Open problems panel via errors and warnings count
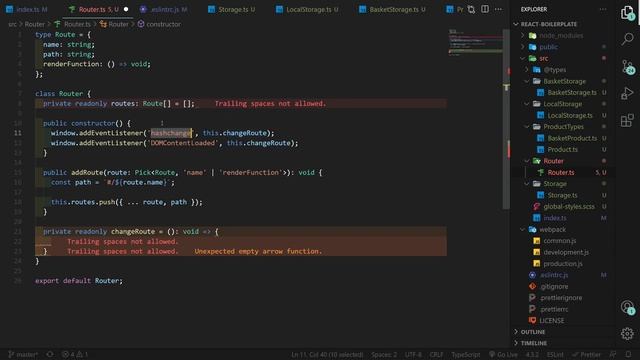Image resolution: width=640 pixels, height=360 pixels. click(x=75, y=354)
